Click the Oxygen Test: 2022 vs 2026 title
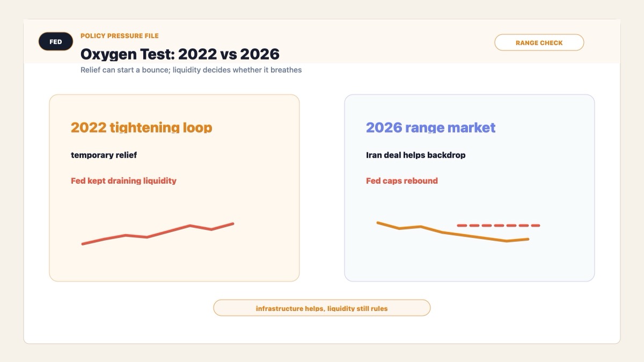 point(180,54)
